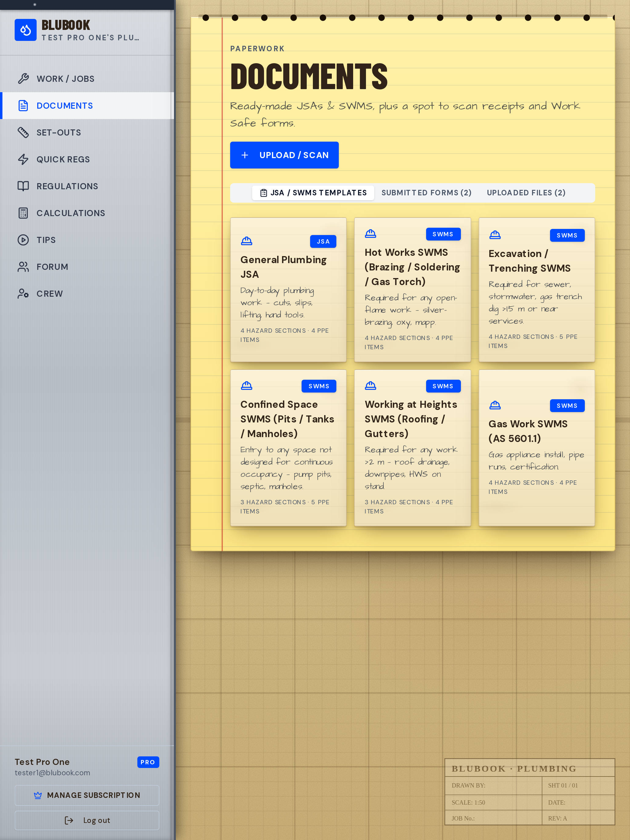
Task: Click the SWMS badge on Hot Works card
Action: pyautogui.click(x=443, y=234)
